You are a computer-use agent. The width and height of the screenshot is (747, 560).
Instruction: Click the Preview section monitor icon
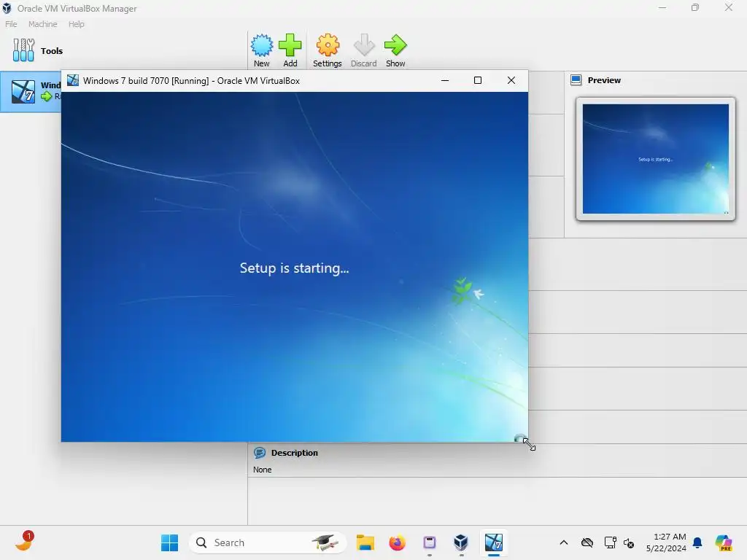pyautogui.click(x=576, y=80)
